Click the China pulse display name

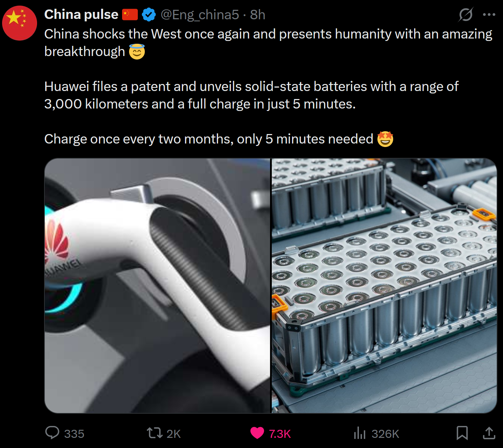[x=81, y=15]
